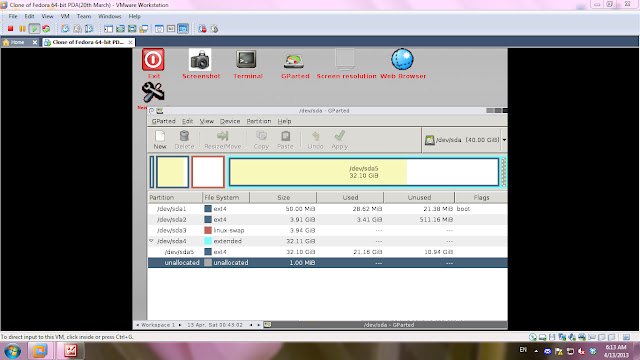The height and width of the screenshot is (360, 640).
Task: Select the blue-bordered sda2 partition block
Action: click(172, 172)
